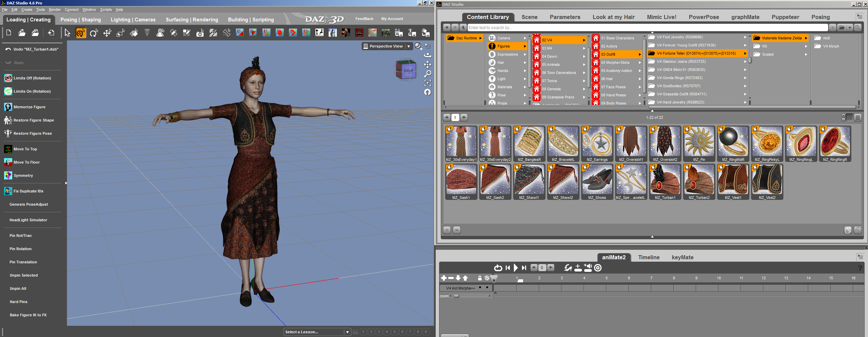Select the MZ_Turban2 thumbnail
Screen dimensions: 868x337
(699, 182)
